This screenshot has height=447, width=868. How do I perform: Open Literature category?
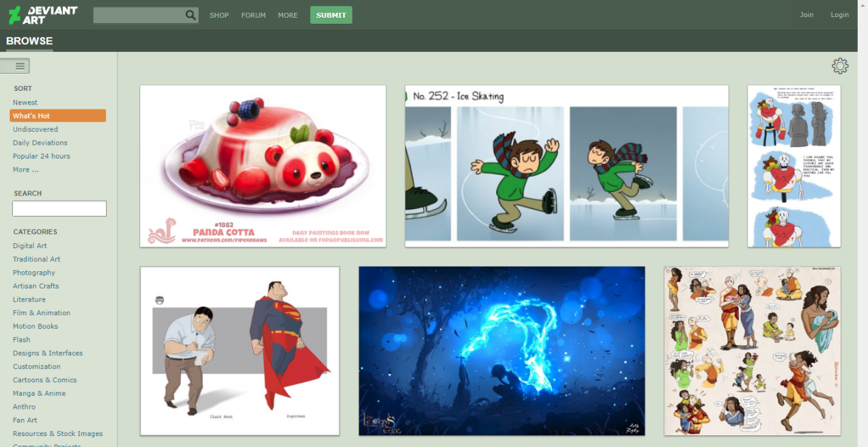[29, 299]
